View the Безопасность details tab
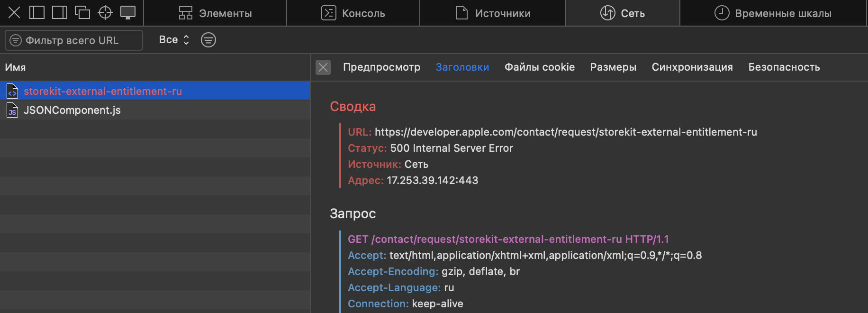 pos(784,67)
